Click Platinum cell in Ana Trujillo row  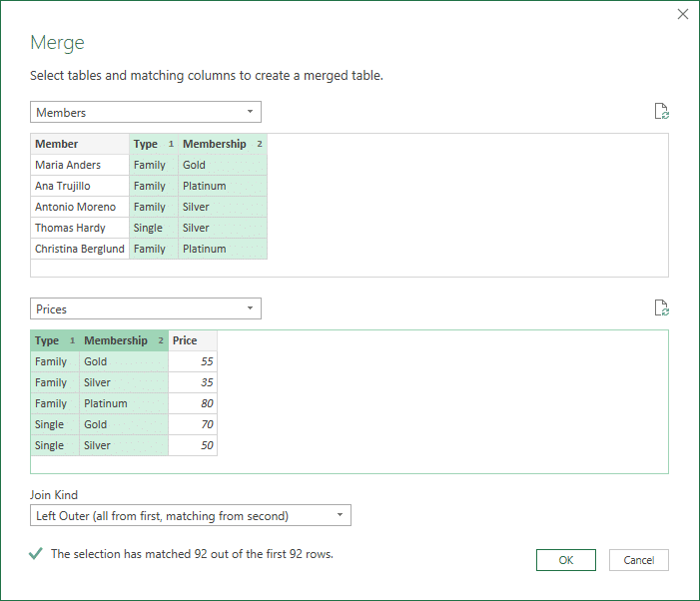(x=223, y=186)
